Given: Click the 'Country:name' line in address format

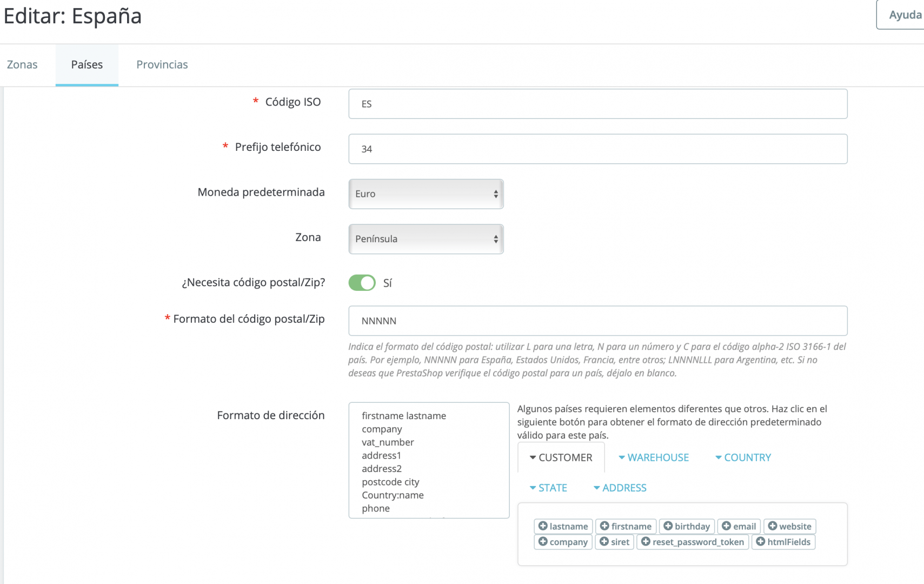Looking at the screenshot, I should (x=393, y=495).
